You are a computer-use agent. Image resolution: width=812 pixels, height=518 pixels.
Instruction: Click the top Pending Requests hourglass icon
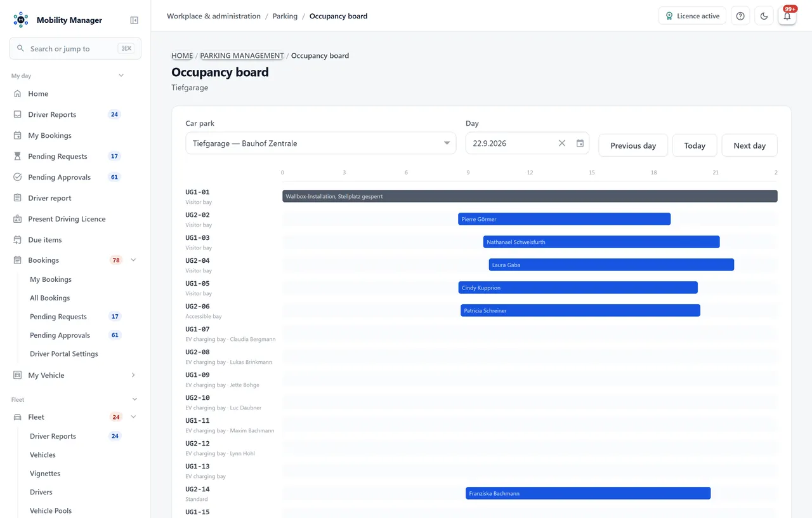pyautogui.click(x=18, y=156)
